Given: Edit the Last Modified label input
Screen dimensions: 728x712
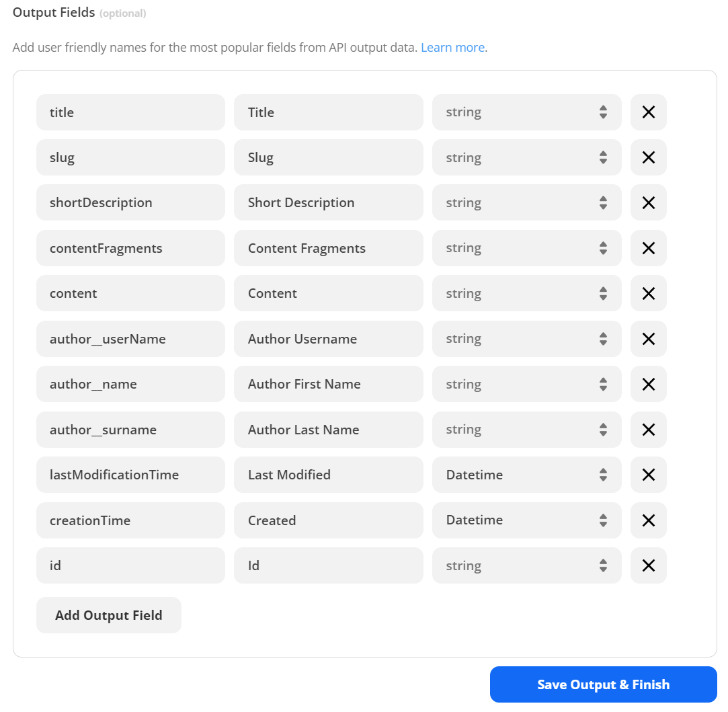Looking at the screenshot, I should [328, 475].
